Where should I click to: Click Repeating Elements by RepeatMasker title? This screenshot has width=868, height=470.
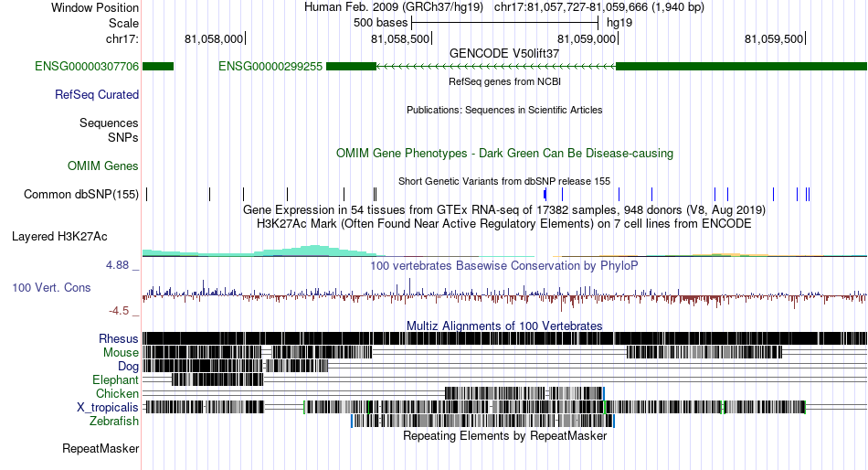click(x=504, y=435)
